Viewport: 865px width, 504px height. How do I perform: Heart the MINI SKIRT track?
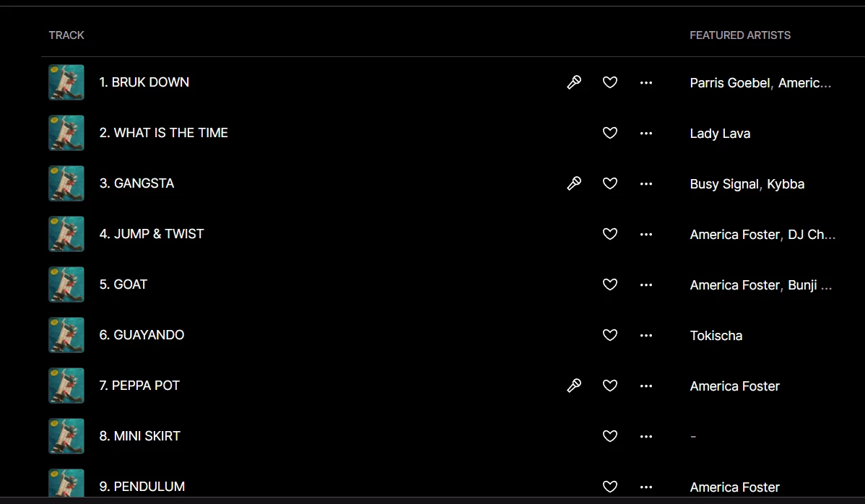[610, 436]
